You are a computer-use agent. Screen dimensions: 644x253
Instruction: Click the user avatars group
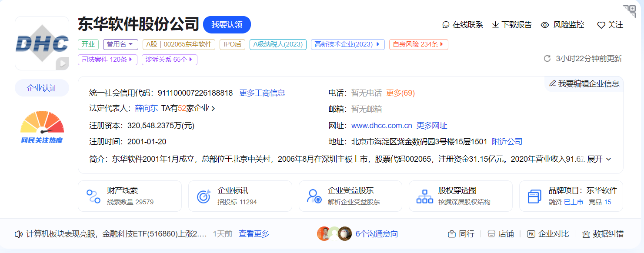click(334, 233)
